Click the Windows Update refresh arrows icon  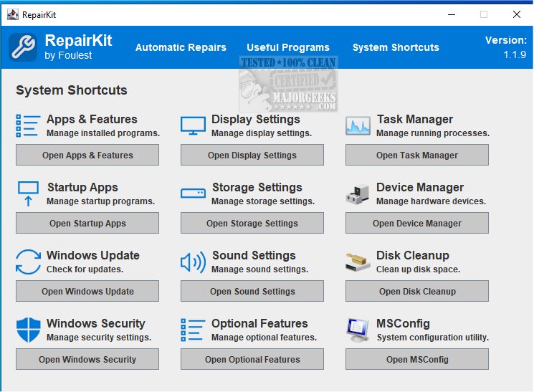(x=28, y=262)
